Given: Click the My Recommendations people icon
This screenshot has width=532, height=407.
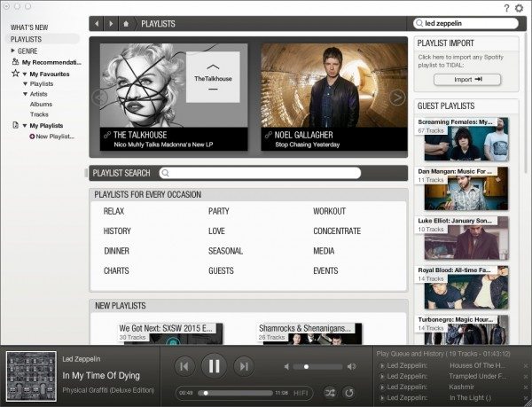Looking at the screenshot, I should 15,62.
